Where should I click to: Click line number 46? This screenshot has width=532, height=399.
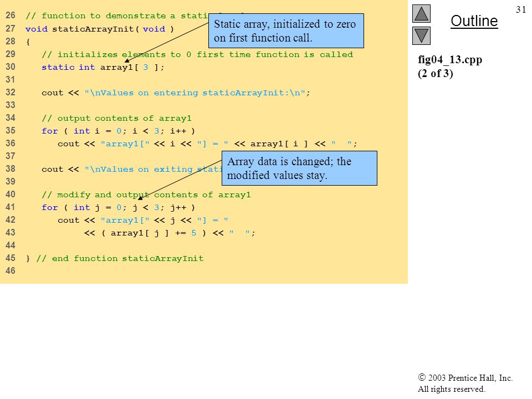[x=10, y=271]
